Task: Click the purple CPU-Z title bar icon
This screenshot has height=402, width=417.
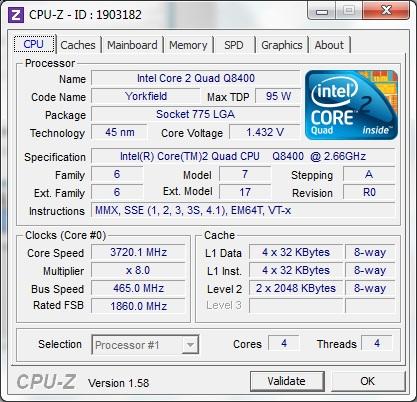Action: click(16, 15)
